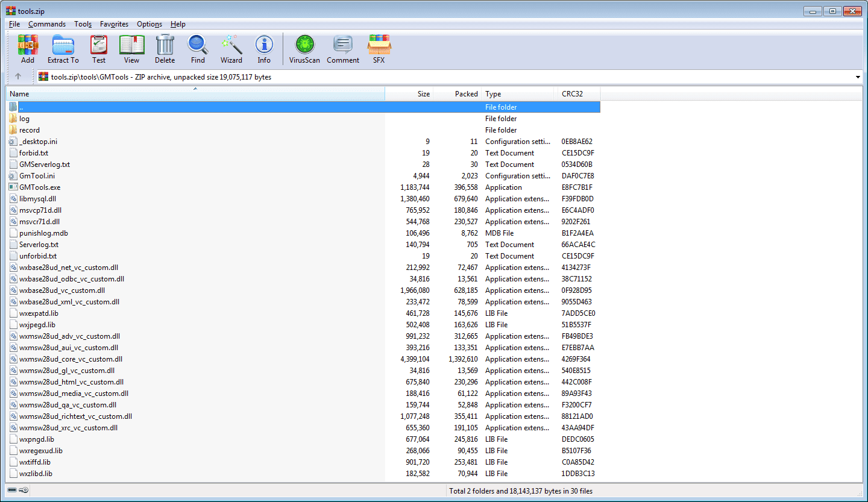Viewport: 868px width, 502px height.
Task: Sort by the Packed column header
Action: [457, 94]
